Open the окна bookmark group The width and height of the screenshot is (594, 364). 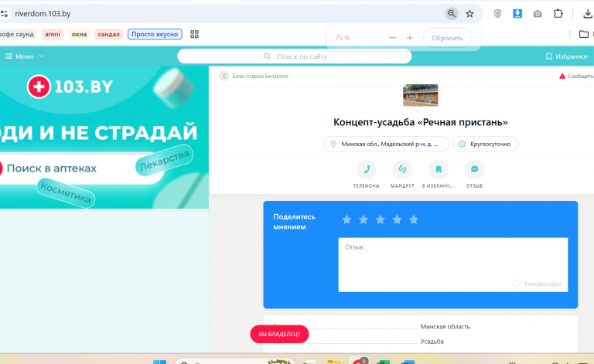79,34
